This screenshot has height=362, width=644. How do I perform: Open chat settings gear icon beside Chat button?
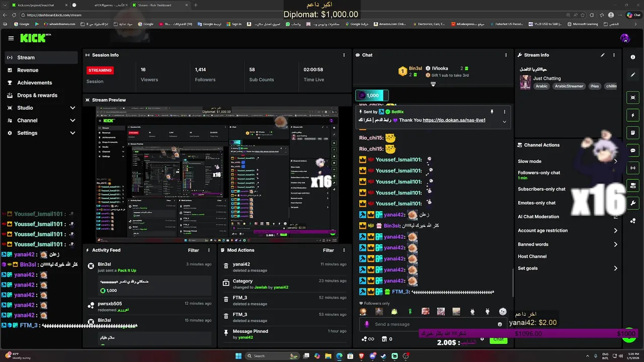(x=482, y=339)
